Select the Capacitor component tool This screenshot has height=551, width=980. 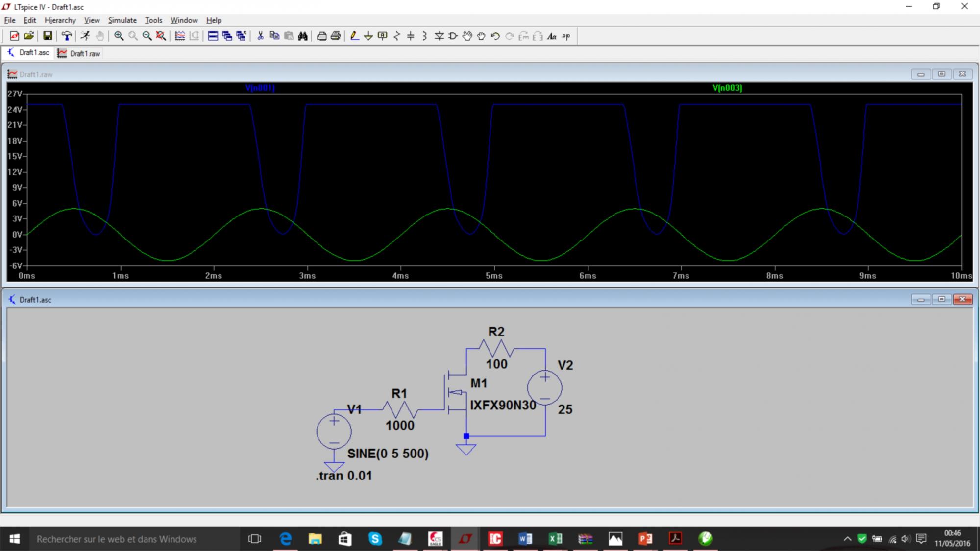(411, 36)
